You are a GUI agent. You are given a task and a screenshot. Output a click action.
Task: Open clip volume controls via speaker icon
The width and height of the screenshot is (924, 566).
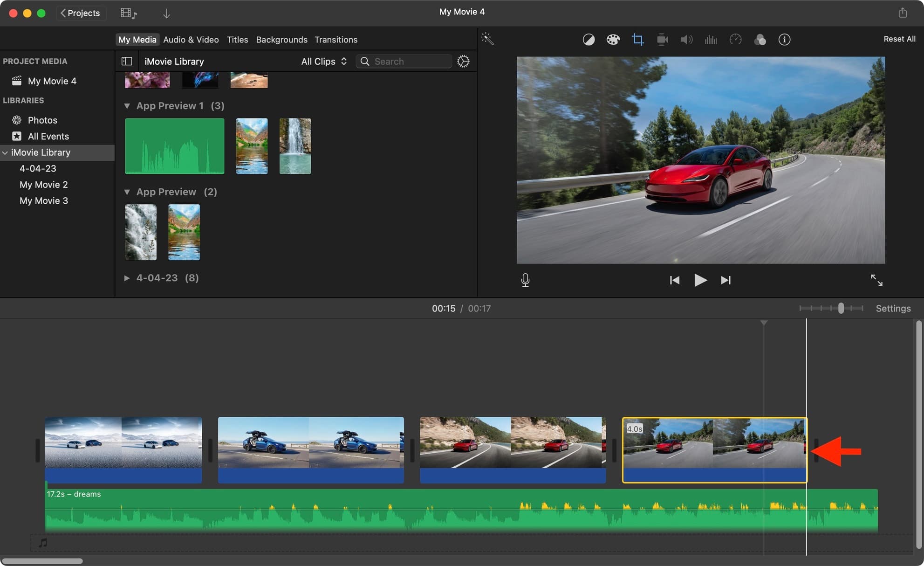point(686,40)
